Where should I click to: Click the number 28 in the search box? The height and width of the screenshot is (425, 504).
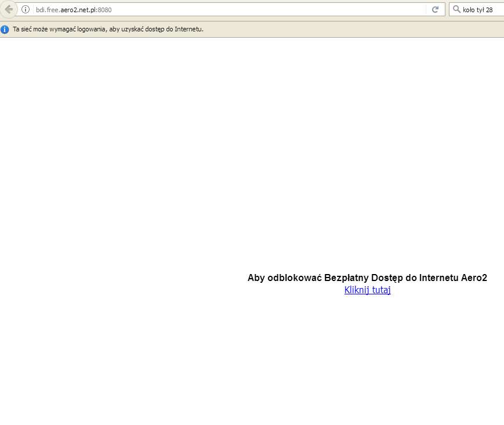490,10
